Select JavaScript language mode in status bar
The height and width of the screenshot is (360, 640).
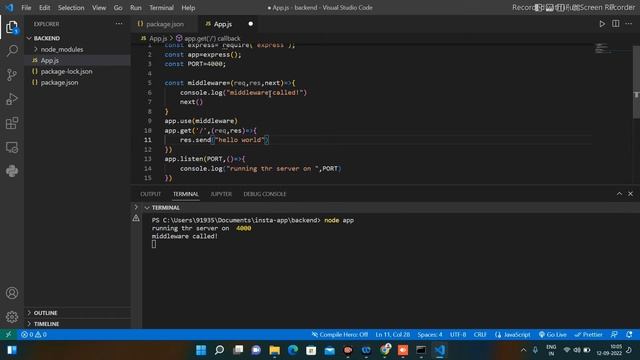tap(513, 334)
